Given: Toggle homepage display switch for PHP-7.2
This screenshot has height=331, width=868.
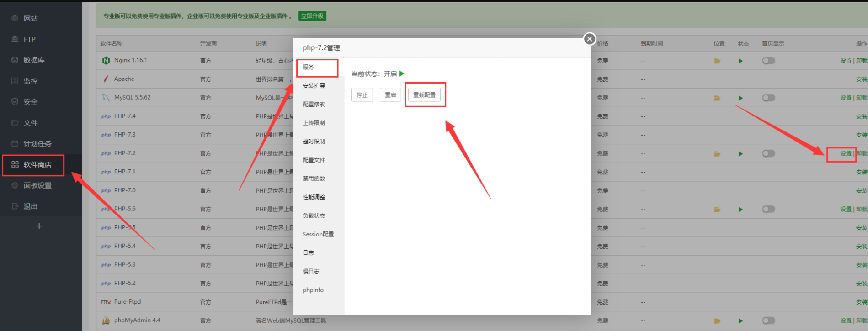Looking at the screenshot, I should point(768,154).
